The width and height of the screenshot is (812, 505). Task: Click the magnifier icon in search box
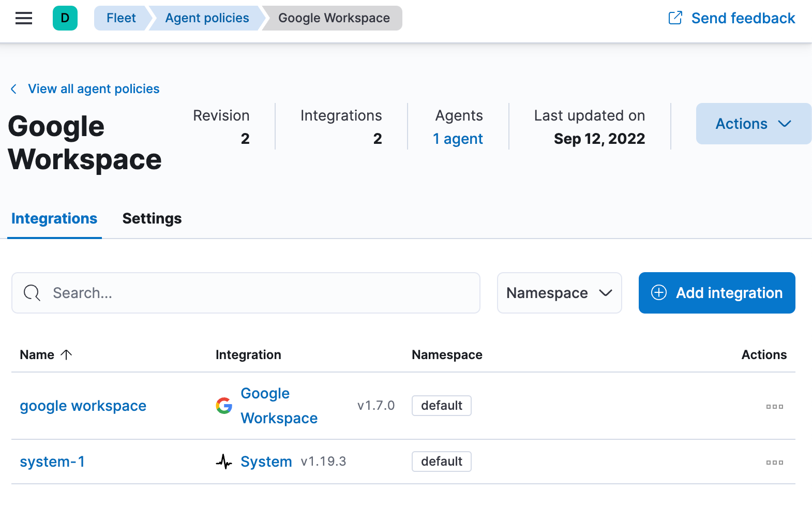(32, 293)
